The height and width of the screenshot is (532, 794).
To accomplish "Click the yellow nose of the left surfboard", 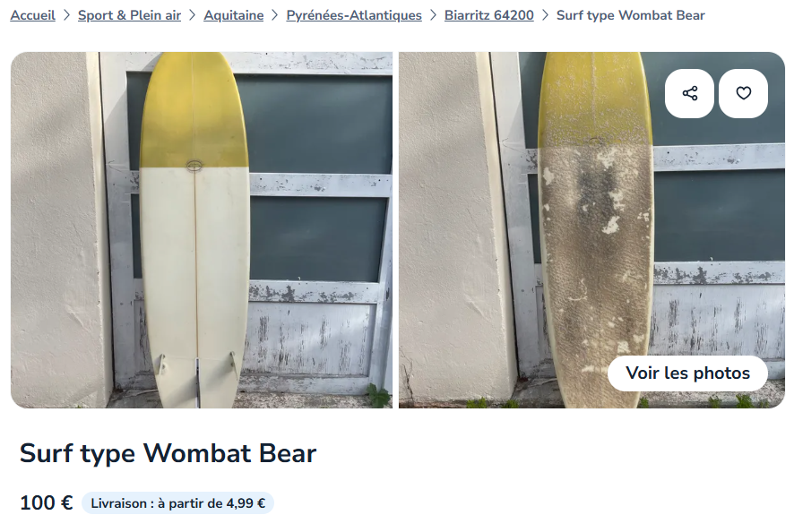I will tap(194, 109).
